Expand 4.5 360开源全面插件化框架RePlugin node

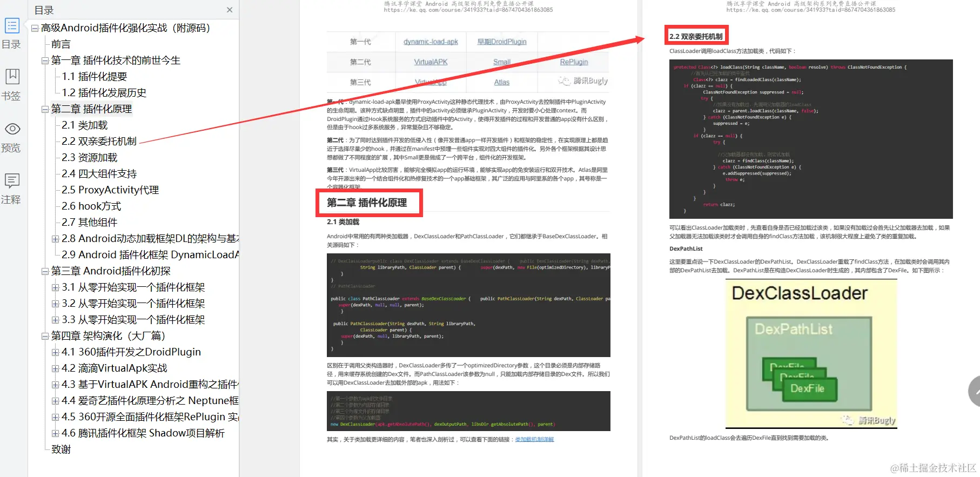[55, 417]
